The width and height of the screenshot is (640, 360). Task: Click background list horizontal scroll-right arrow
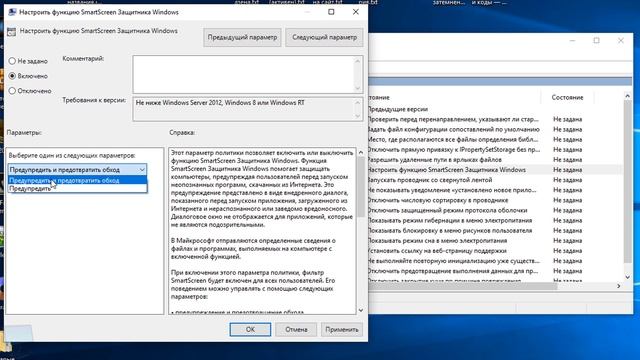(618, 286)
